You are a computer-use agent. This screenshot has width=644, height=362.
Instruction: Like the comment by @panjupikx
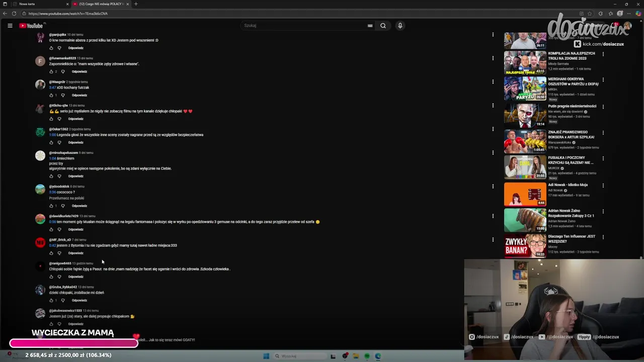(51, 48)
